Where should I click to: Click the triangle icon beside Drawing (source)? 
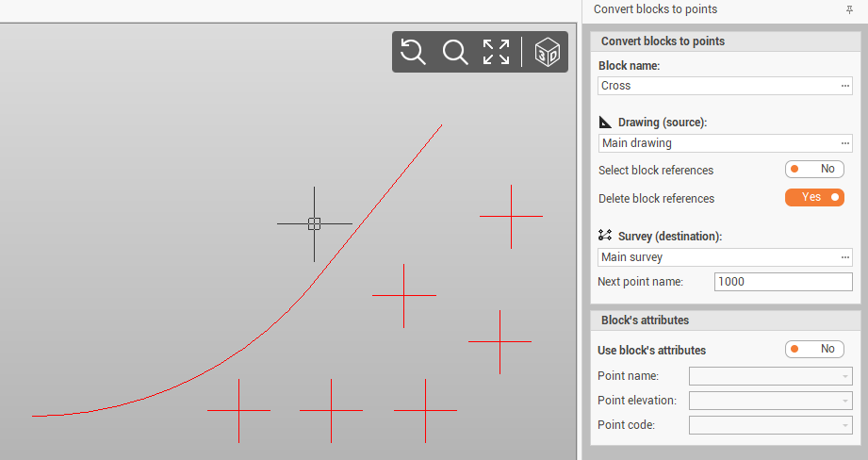pyautogui.click(x=605, y=123)
